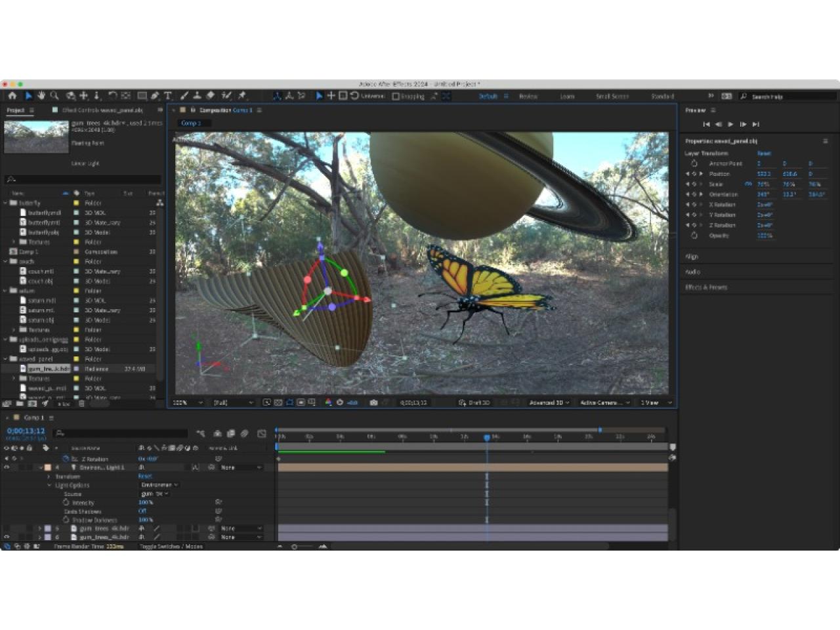Switch to Small Screen workspace

(612, 96)
